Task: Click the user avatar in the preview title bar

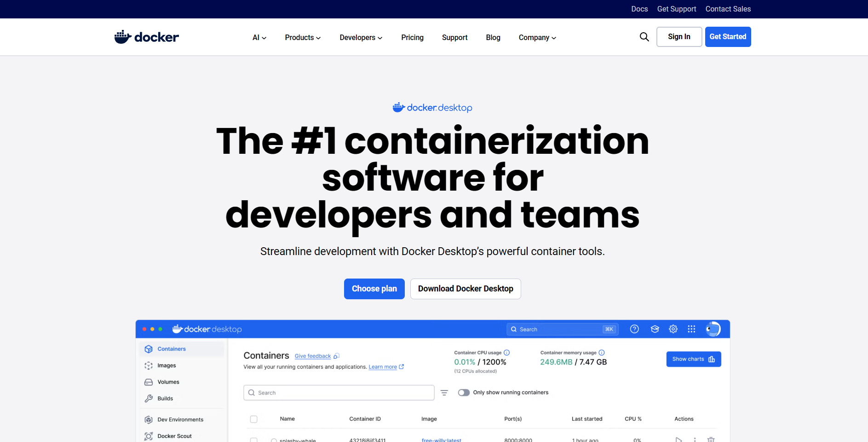Action: tap(713, 329)
